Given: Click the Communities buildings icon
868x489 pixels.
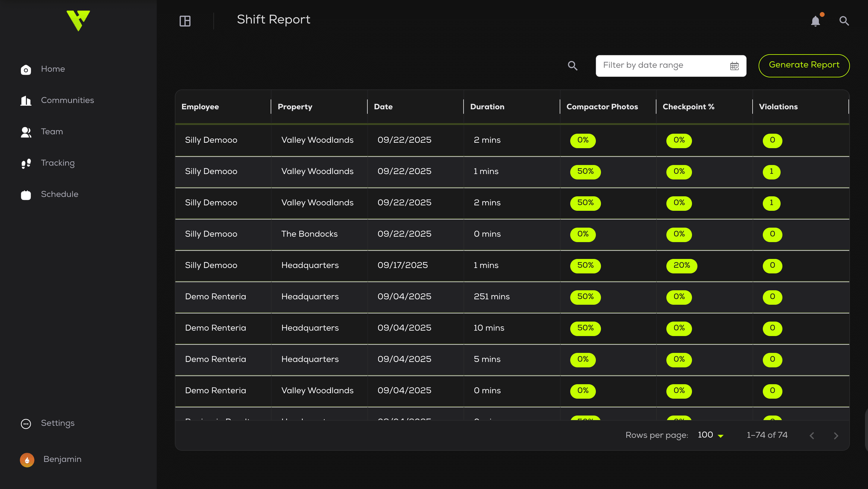Looking at the screenshot, I should coord(26,100).
